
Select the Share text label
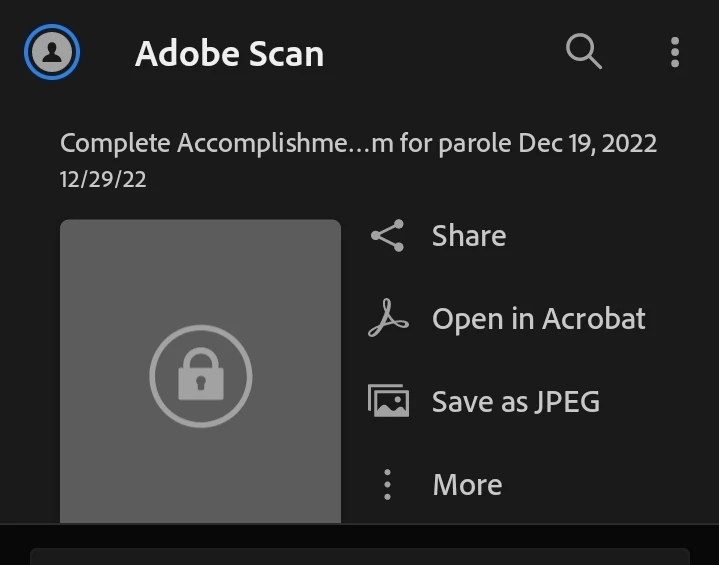[x=469, y=236]
